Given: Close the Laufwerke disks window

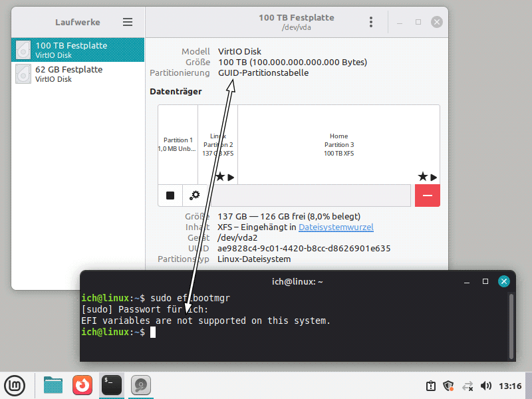Looking at the screenshot, I should click(x=437, y=22).
